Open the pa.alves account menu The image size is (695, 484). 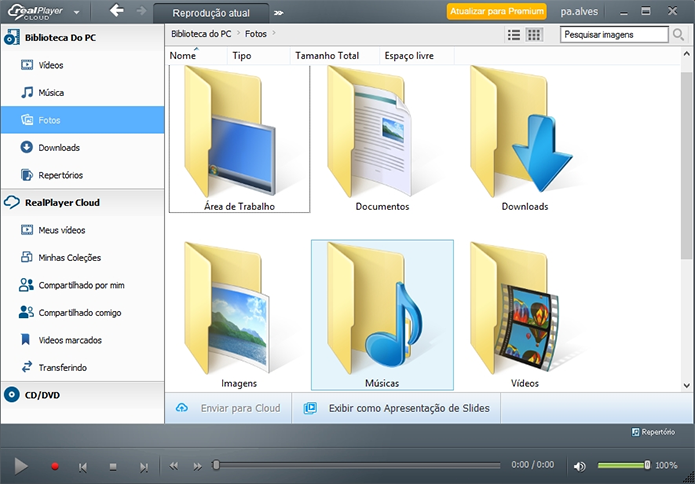(x=579, y=12)
